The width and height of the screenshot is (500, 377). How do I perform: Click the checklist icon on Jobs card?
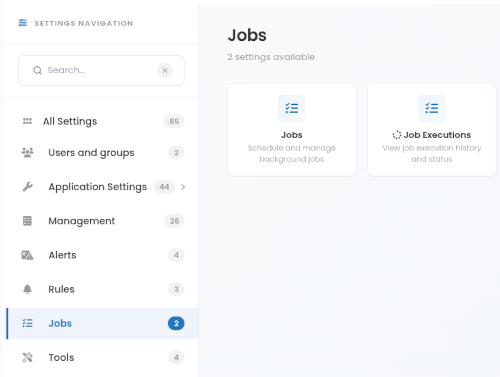[292, 108]
